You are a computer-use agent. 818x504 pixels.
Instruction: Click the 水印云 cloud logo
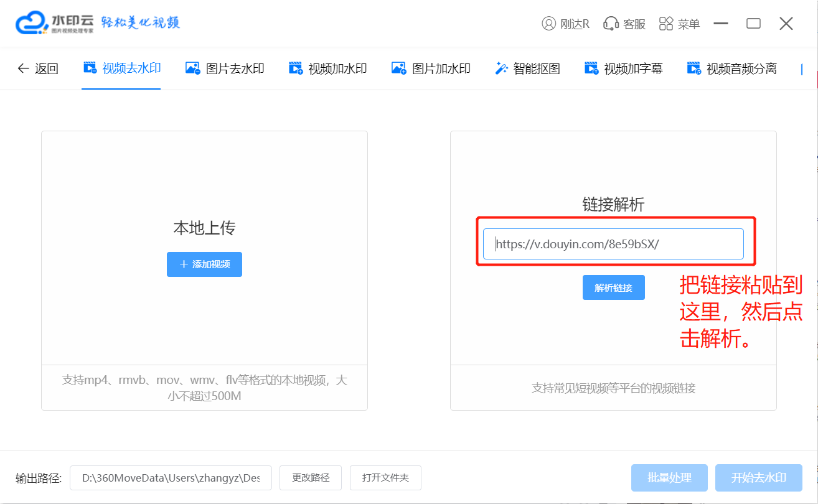point(32,23)
